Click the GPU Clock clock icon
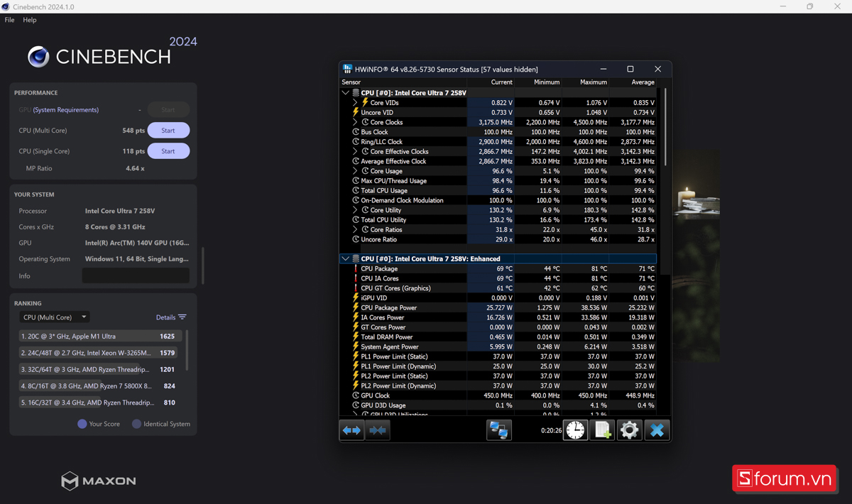This screenshot has height=504, width=852. click(x=356, y=395)
